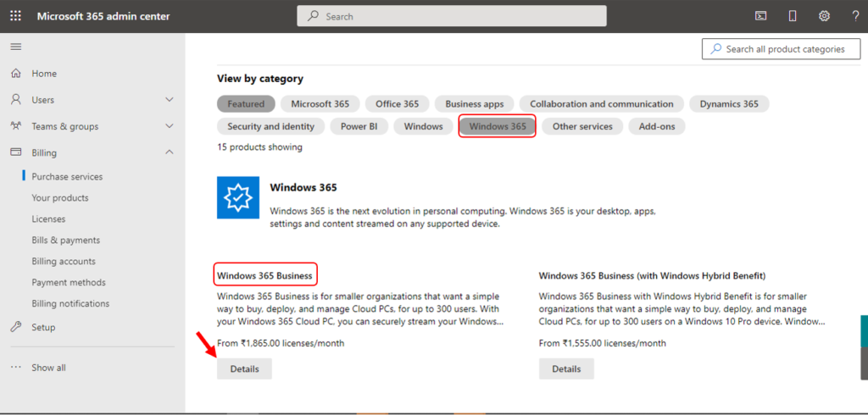The width and height of the screenshot is (868, 415).
Task: Collapse the Billing section chevron
Action: pos(170,152)
